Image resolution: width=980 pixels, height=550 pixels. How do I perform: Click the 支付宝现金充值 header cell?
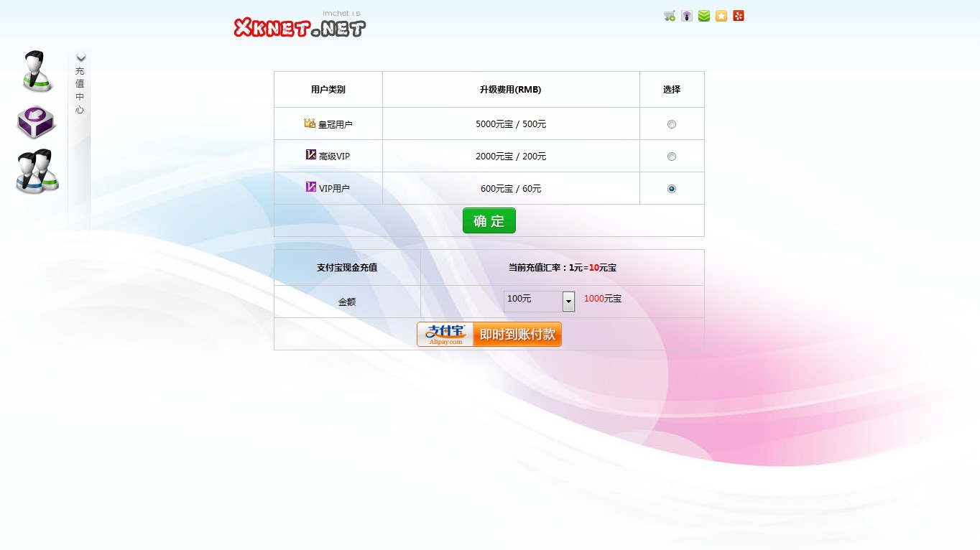click(x=347, y=268)
